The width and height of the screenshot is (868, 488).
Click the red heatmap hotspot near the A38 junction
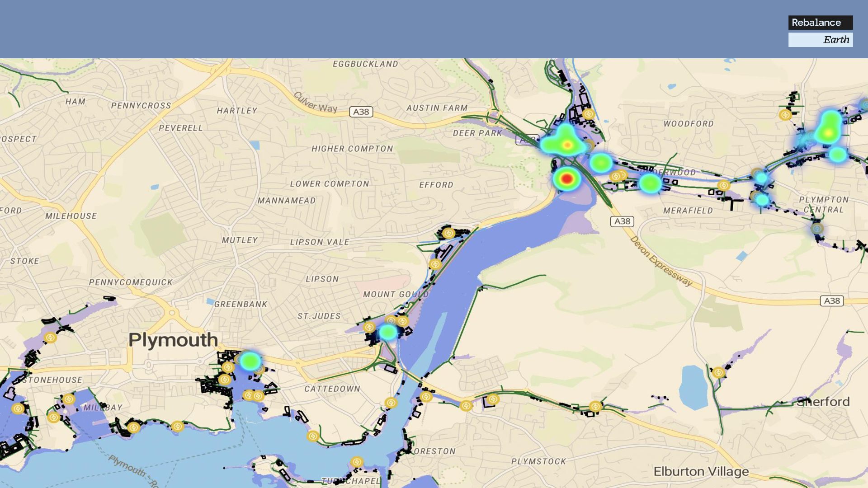coord(566,179)
